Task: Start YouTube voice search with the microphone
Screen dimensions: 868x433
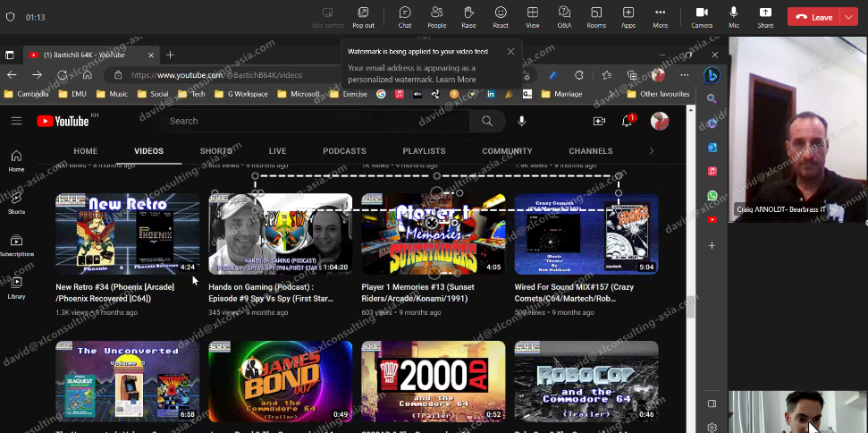Action: [x=521, y=121]
